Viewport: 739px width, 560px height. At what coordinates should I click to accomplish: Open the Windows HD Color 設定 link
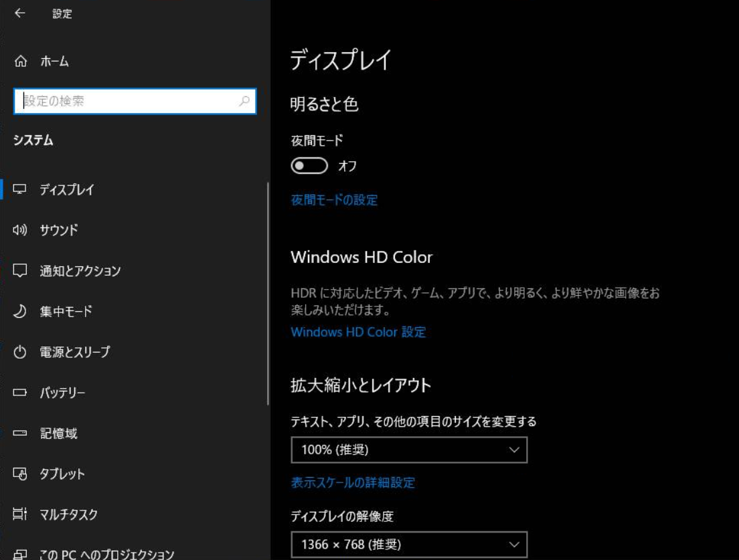pyautogui.click(x=358, y=332)
